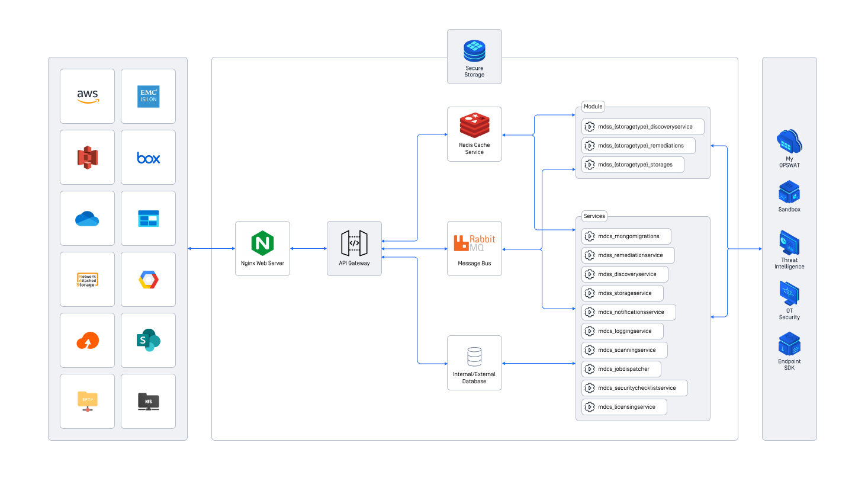The image size is (868, 481).
Task: Select mdss_{storagetype}_remediations module entry
Action: (638, 146)
